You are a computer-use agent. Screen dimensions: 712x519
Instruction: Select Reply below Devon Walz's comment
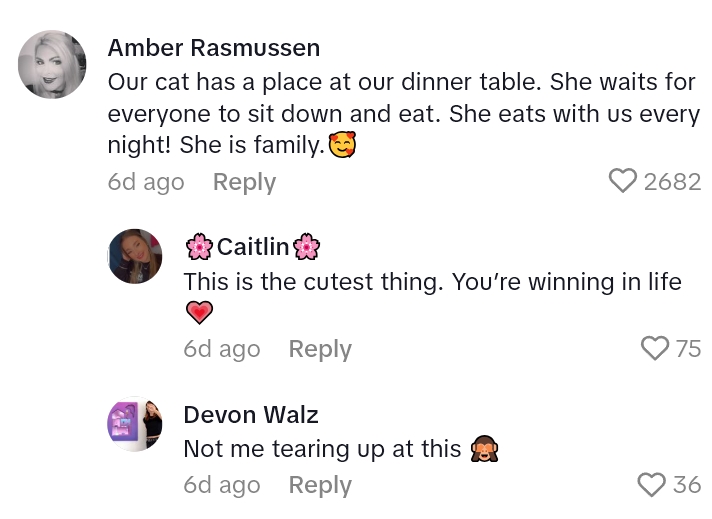point(320,485)
